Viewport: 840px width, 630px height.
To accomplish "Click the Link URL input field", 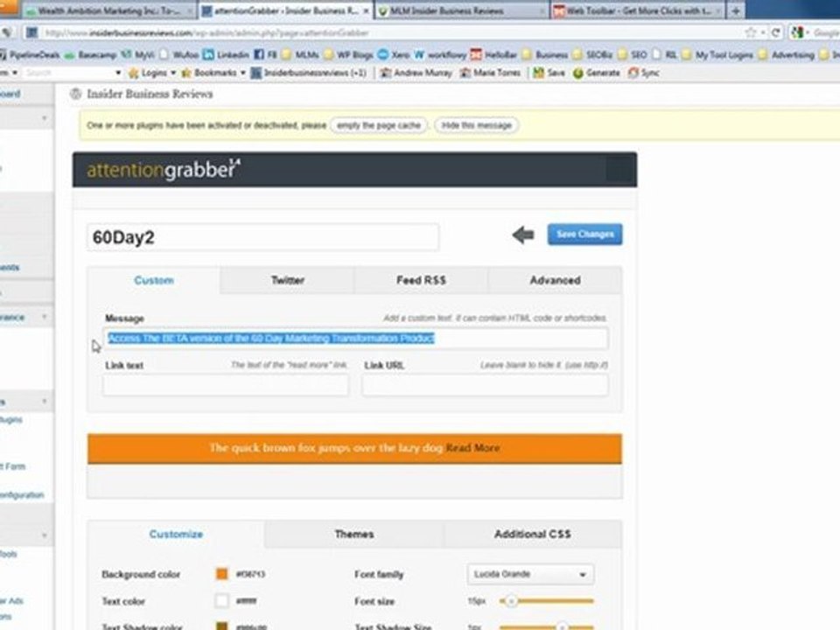I will point(486,385).
